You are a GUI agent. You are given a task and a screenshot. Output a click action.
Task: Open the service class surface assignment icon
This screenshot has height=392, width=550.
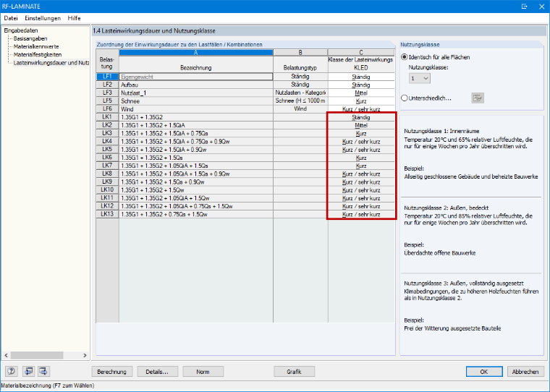click(x=478, y=98)
